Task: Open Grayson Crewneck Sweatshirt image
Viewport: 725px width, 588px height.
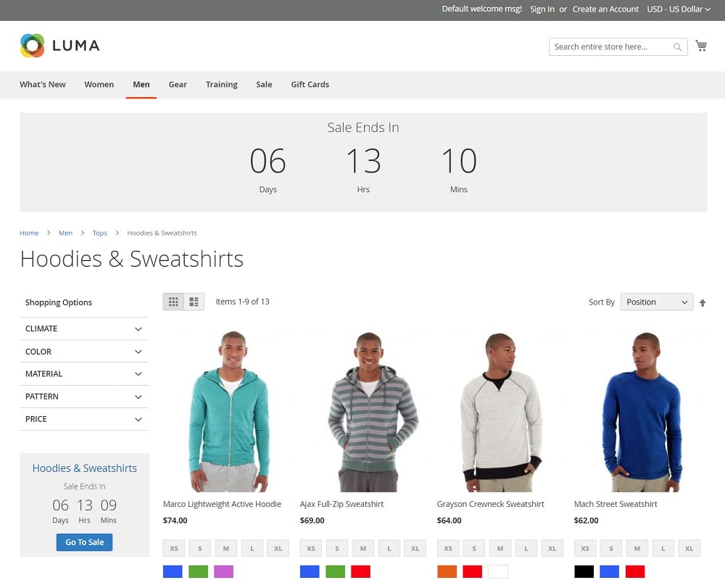Action: [501, 411]
